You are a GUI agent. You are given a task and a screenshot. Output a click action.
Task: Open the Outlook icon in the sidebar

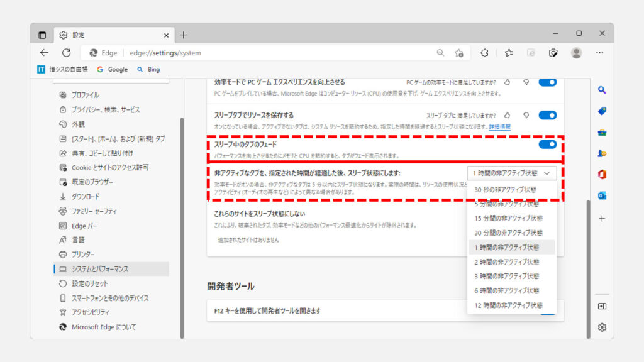(602, 195)
